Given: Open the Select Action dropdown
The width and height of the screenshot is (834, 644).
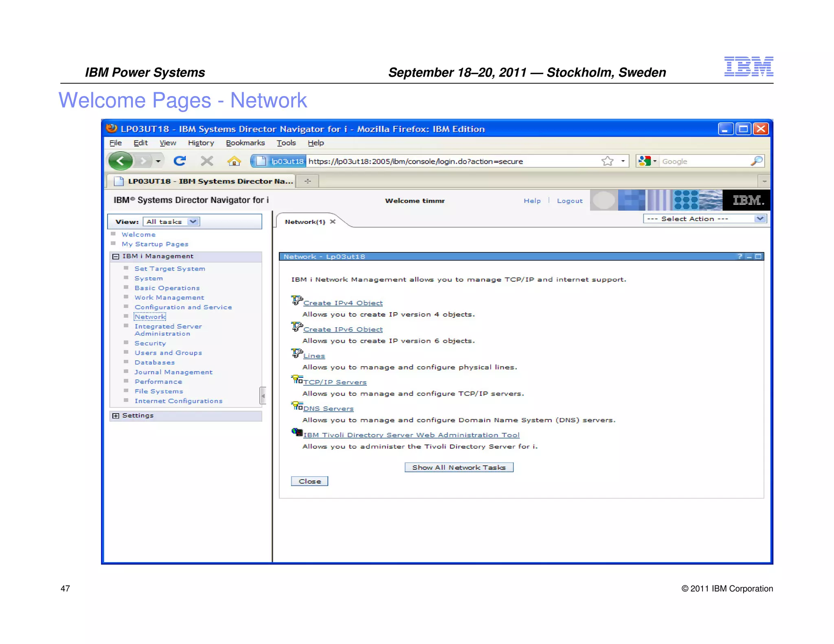Looking at the screenshot, I should pos(759,219).
